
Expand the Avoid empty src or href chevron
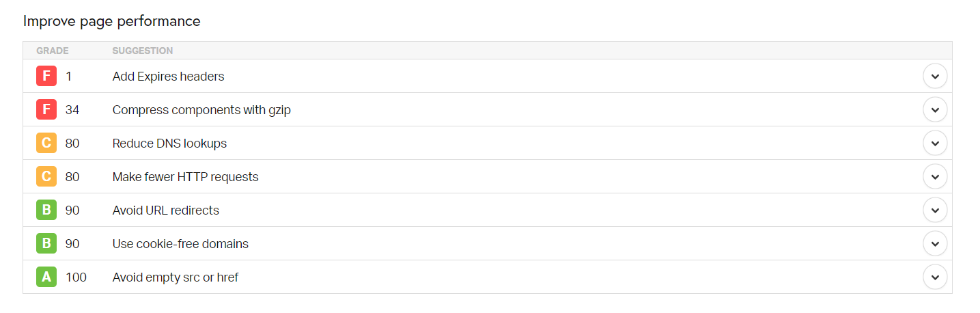(935, 277)
